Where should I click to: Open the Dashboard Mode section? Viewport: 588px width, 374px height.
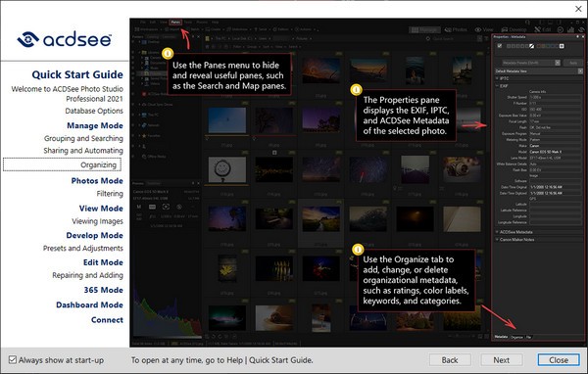click(x=89, y=305)
